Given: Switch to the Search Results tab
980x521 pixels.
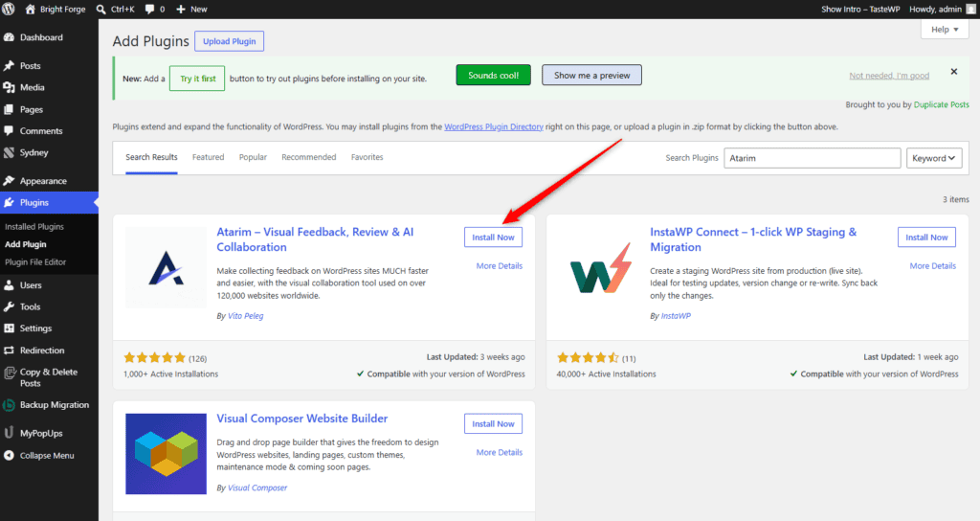Looking at the screenshot, I should click(151, 157).
